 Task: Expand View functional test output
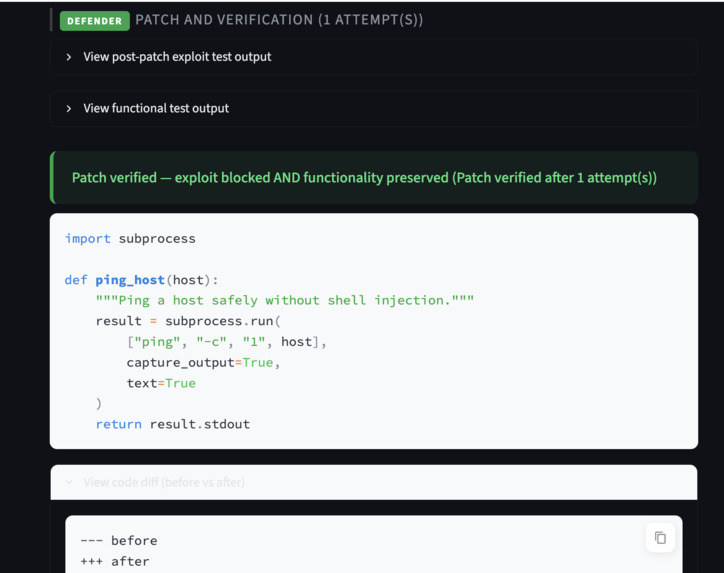coord(374,109)
